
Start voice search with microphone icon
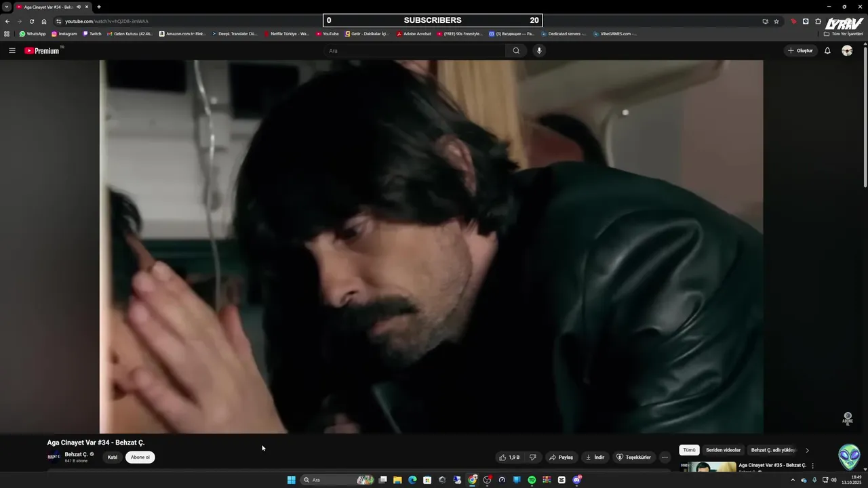[x=539, y=51]
